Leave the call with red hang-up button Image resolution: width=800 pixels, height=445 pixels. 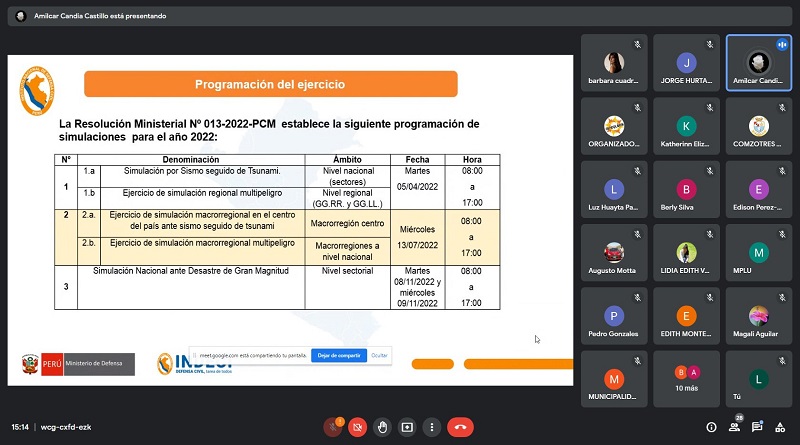pyautogui.click(x=460, y=427)
